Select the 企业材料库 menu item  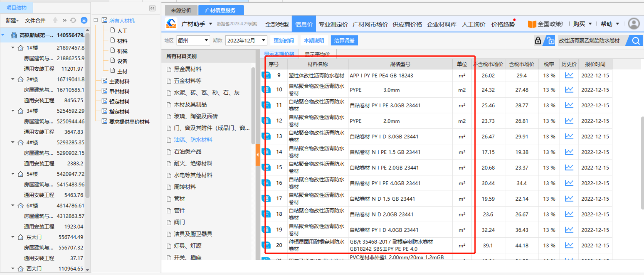click(x=442, y=24)
